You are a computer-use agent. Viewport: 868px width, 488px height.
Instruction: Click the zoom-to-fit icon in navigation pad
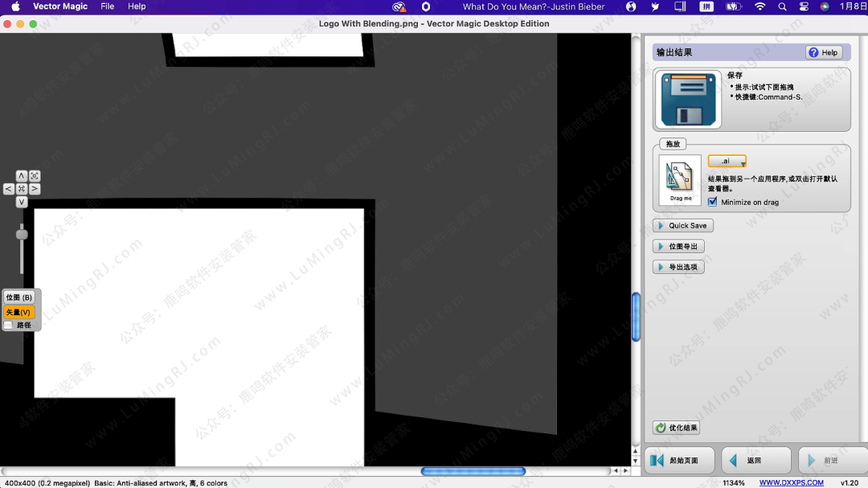(x=35, y=176)
